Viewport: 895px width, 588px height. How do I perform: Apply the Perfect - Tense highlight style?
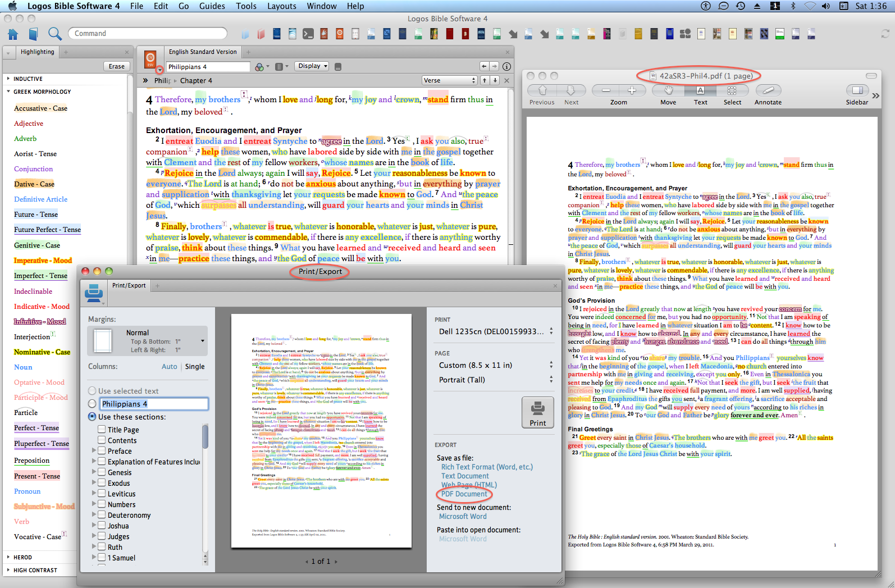click(x=36, y=428)
